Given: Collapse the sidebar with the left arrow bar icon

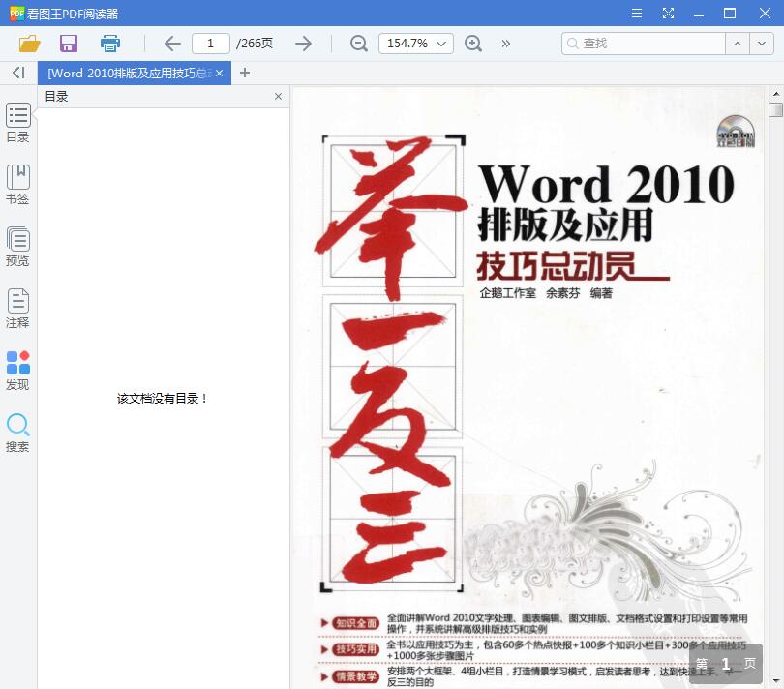Looking at the screenshot, I should coord(18,73).
